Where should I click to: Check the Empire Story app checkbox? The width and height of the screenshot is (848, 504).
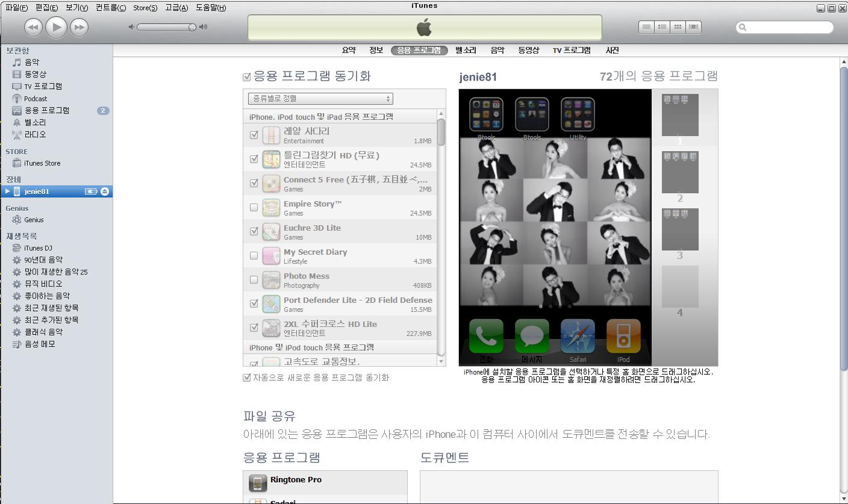(254, 207)
